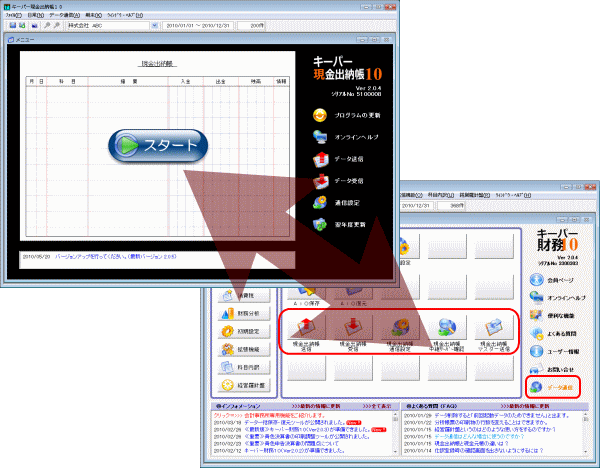Click the first magnifier toolbar icon
This screenshot has width=600, height=468.
click(x=47, y=25)
